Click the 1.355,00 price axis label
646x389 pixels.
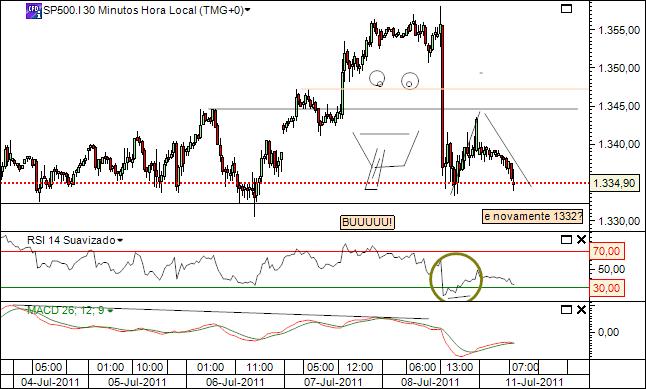point(619,30)
